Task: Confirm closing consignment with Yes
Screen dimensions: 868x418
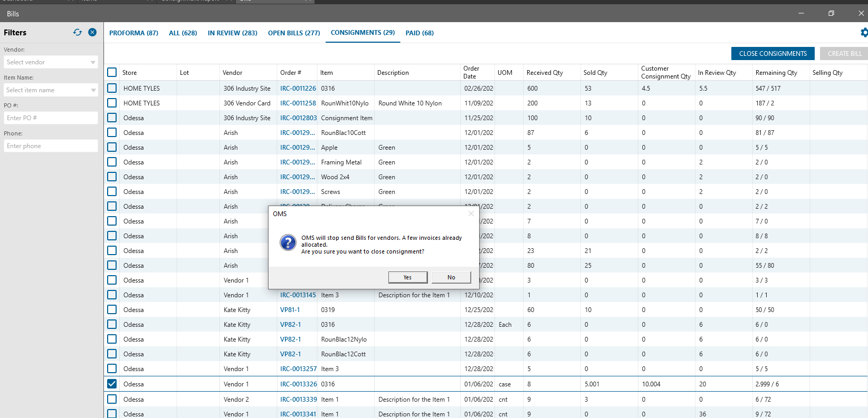Action: (x=407, y=277)
